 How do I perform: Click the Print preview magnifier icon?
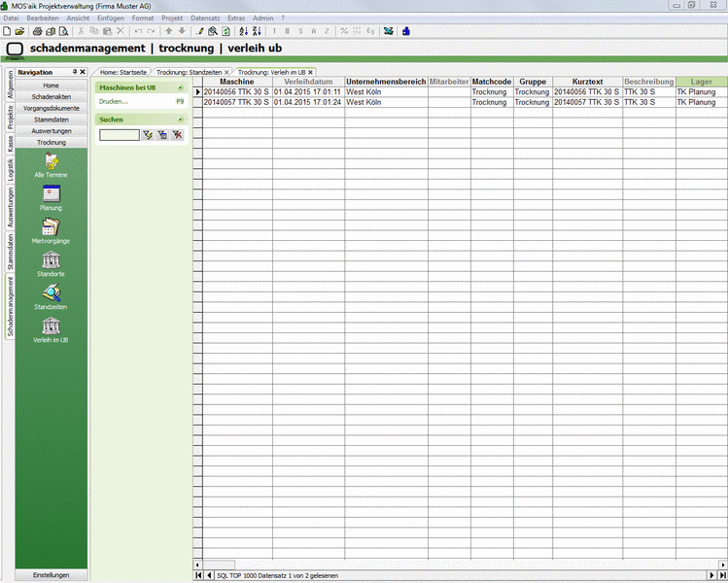[63, 31]
